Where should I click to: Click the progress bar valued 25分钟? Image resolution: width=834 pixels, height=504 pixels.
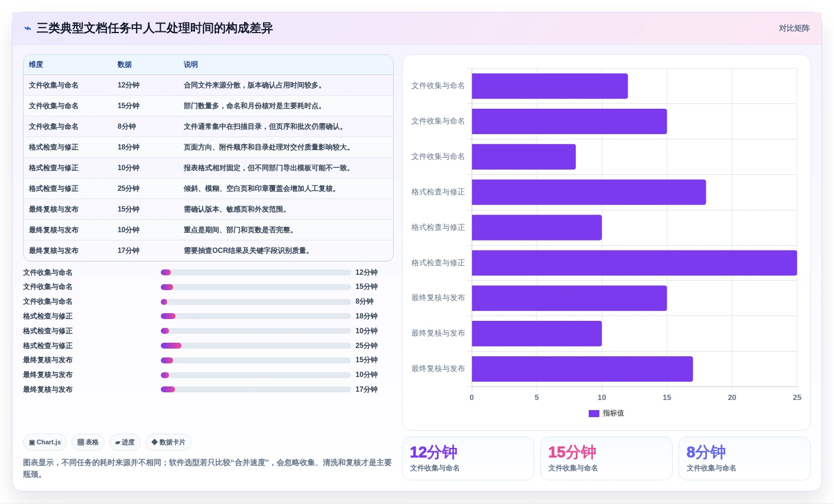[x=256, y=346]
